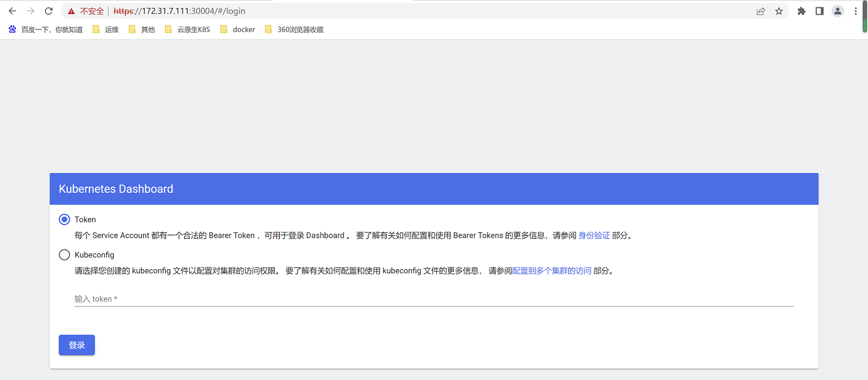The image size is (868, 380).
Task: Expand the 云原生K8S bookmark folder
Action: (x=187, y=29)
